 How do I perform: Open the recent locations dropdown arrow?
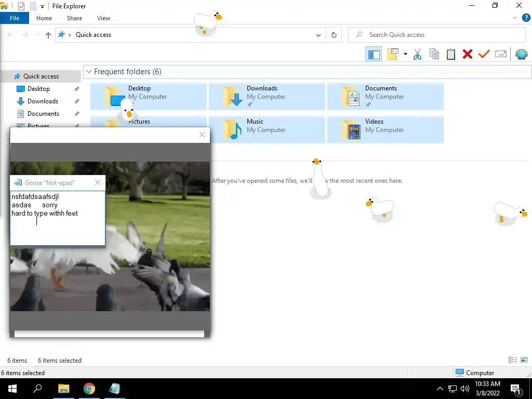point(37,35)
